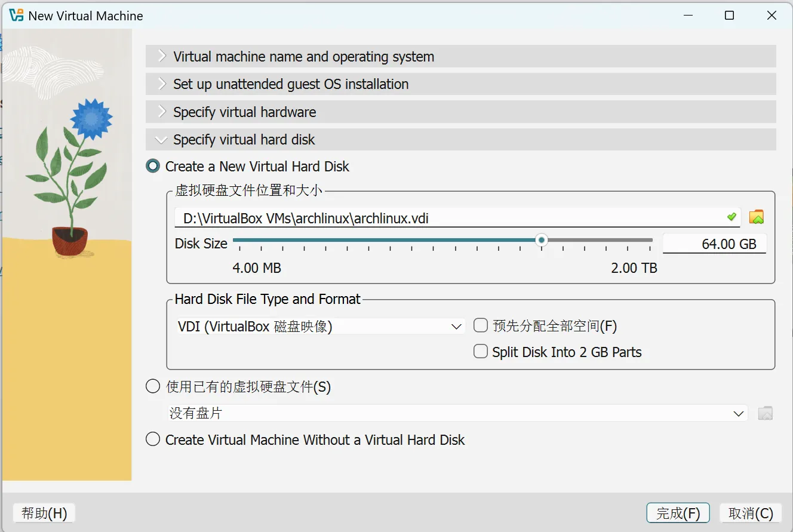Click the Disk Size label
The image size is (793, 532).
pos(201,244)
